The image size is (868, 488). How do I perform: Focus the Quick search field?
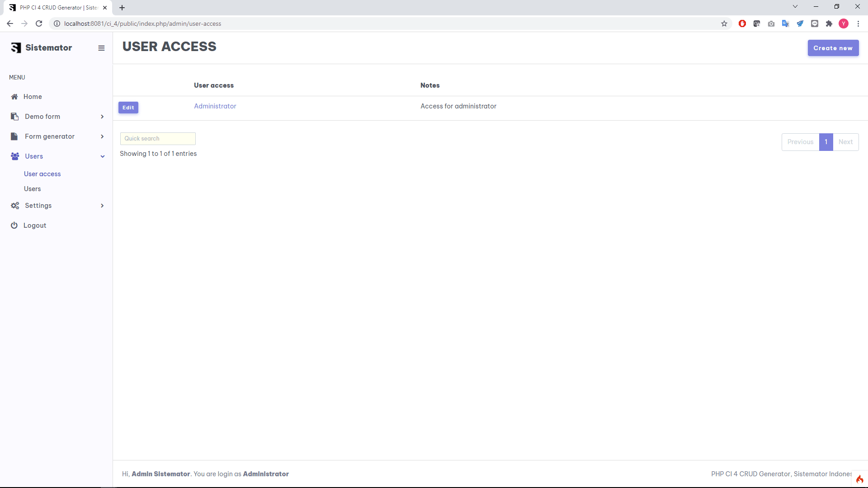(x=158, y=139)
